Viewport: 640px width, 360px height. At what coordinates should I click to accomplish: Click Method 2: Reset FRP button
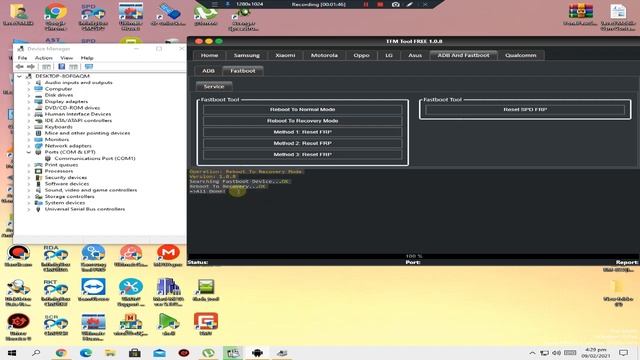(302, 143)
